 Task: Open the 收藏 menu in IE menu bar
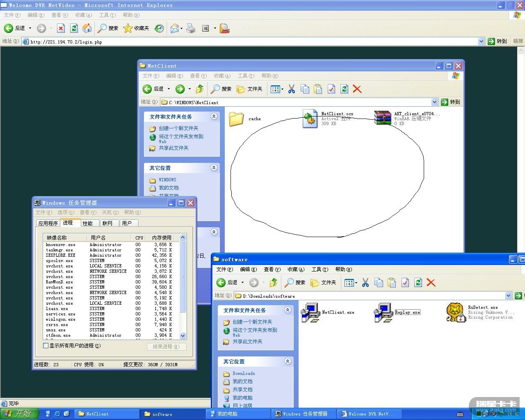[x=83, y=15]
